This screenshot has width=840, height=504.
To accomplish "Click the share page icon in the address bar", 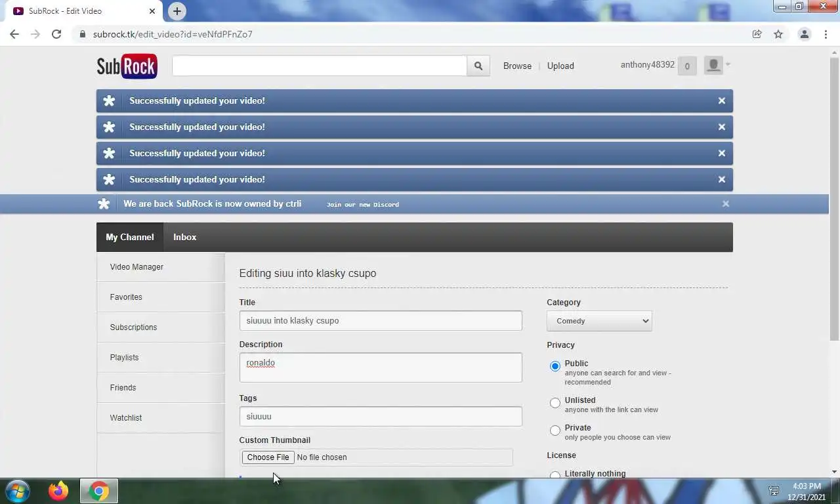I will (757, 34).
